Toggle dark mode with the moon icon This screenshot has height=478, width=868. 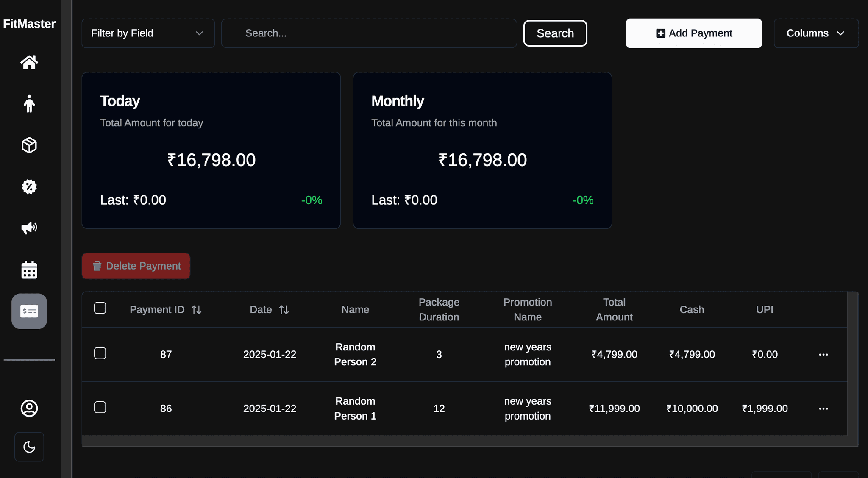[29, 446]
